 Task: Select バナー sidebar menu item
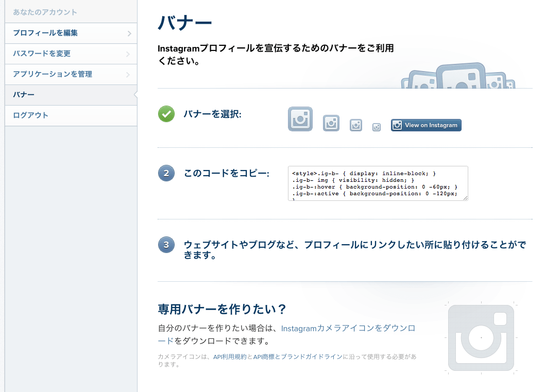pos(71,95)
